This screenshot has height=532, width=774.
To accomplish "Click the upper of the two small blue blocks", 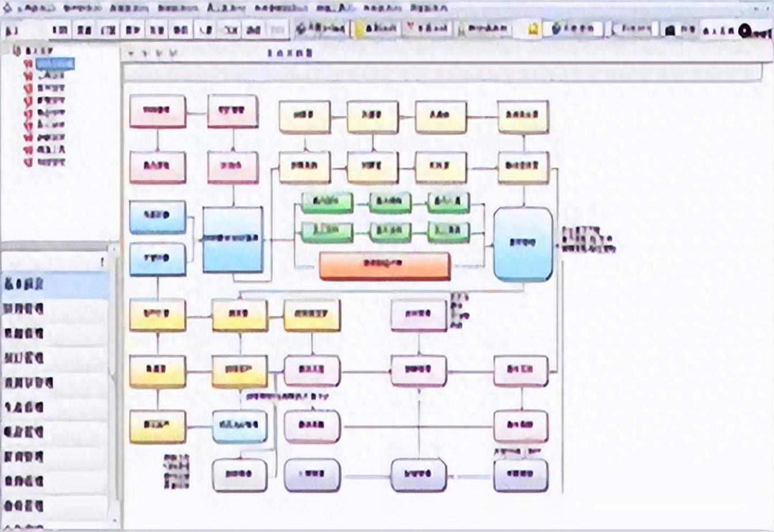I will coord(157,216).
